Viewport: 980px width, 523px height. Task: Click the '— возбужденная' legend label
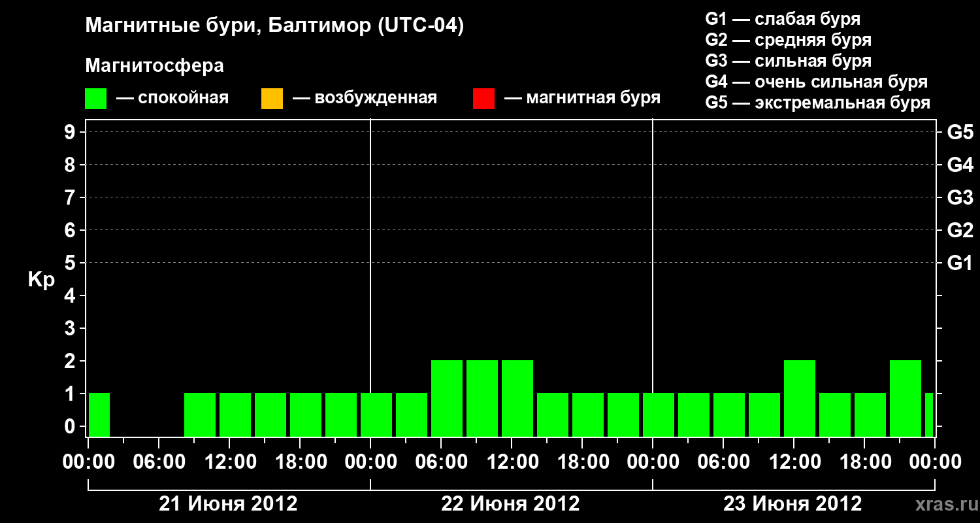point(365,99)
